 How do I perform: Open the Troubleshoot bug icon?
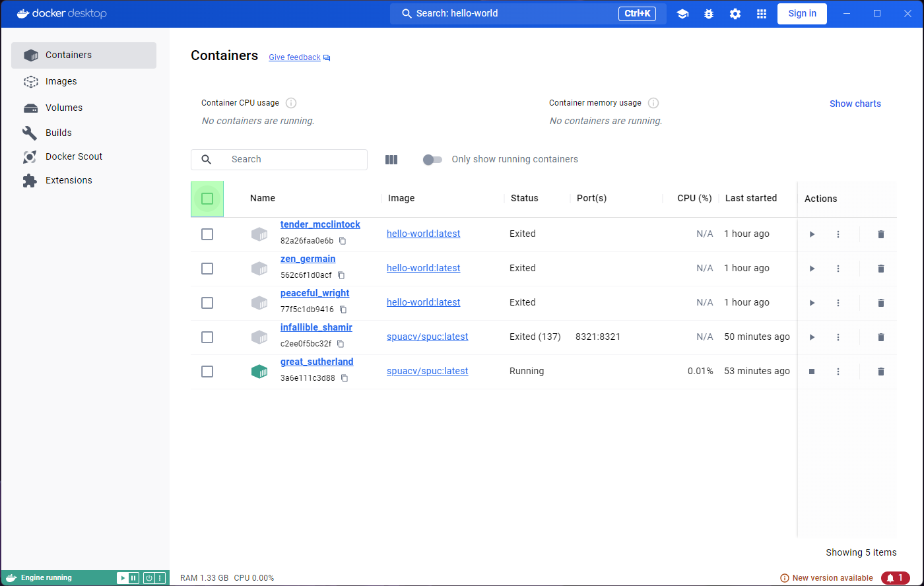[x=709, y=14]
